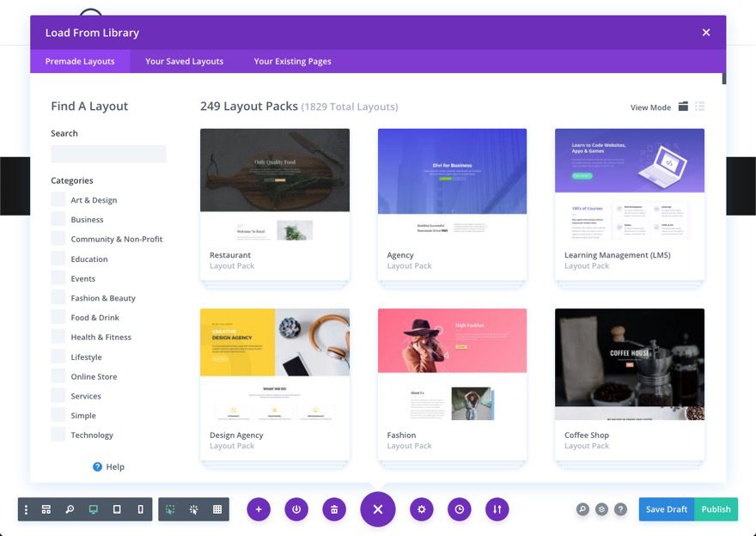Viewport: 756px width, 536px height.
Task: Enable the Technology category filter
Action: click(57, 435)
